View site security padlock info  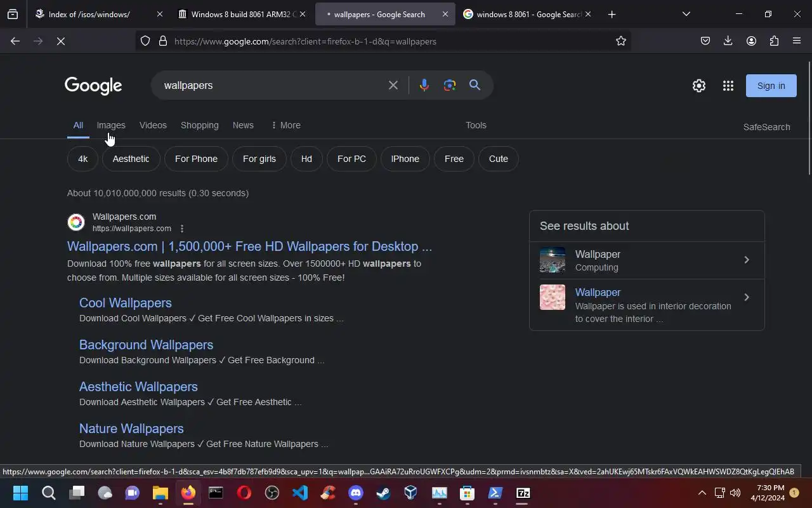(x=163, y=41)
